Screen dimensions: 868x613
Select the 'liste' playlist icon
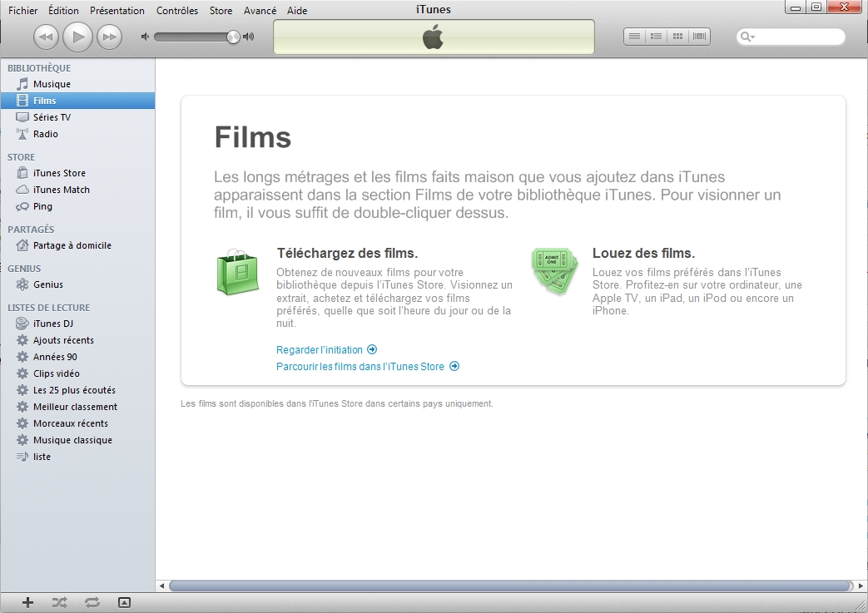pos(22,457)
